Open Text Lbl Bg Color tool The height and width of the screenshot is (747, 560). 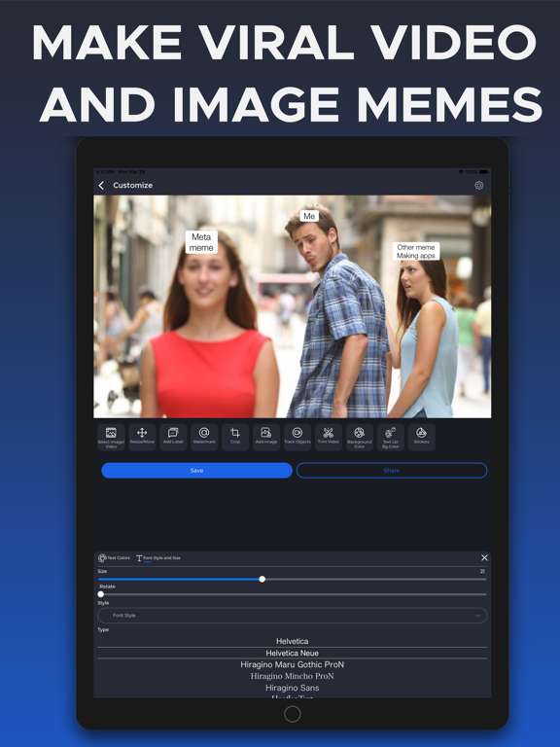point(391,437)
